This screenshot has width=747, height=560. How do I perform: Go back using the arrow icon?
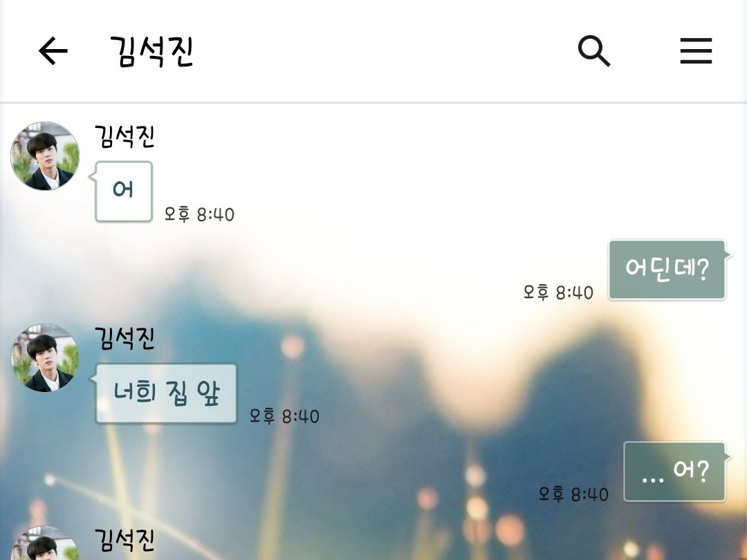pos(53,50)
